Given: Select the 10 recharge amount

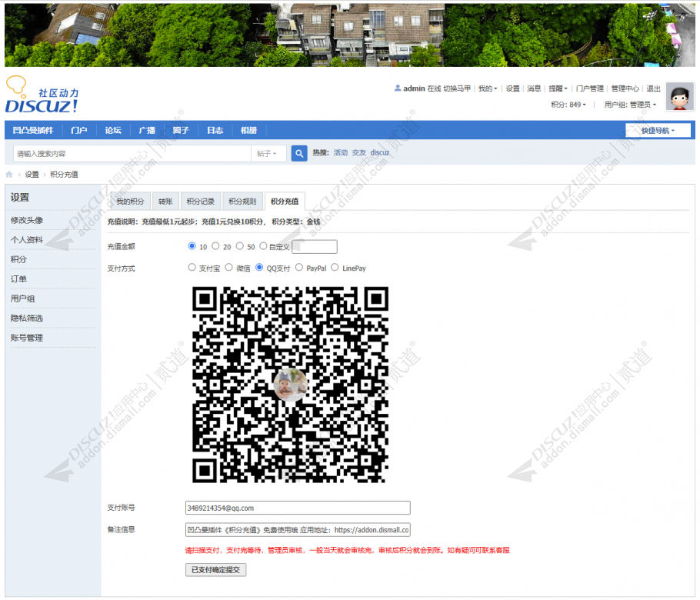Looking at the screenshot, I should click(192, 246).
